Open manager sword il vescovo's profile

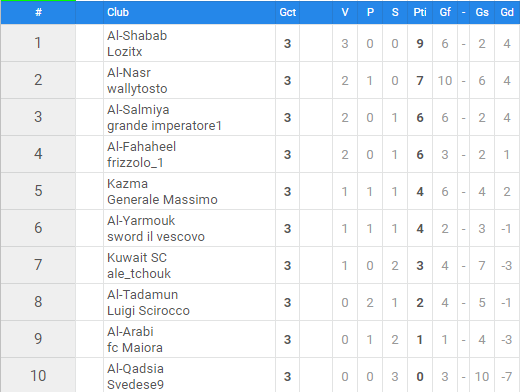(x=156, y=237)
